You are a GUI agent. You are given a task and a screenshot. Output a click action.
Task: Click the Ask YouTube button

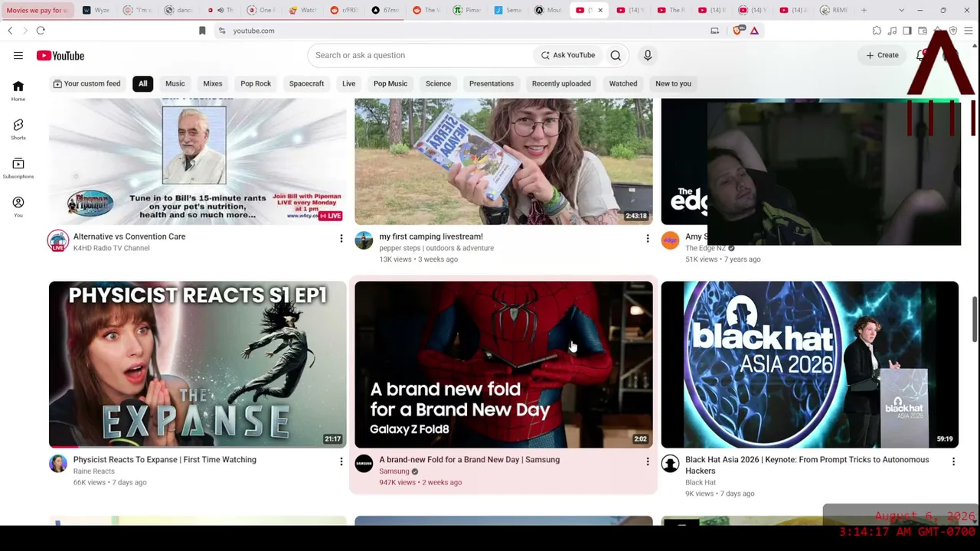(567, 55)
